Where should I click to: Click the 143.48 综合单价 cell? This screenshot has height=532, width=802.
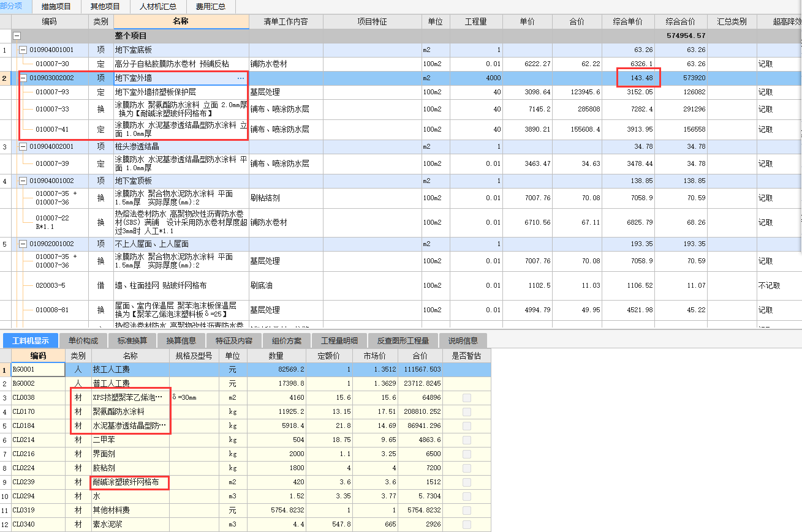pos(628,78)
